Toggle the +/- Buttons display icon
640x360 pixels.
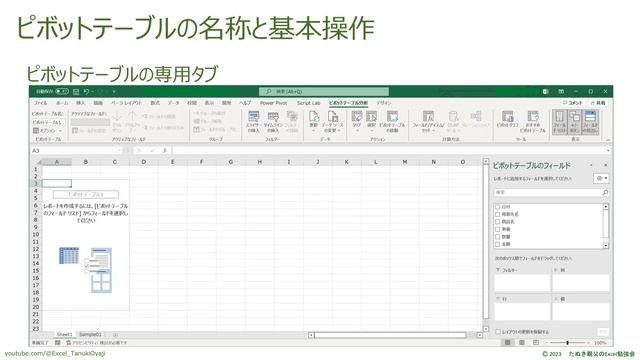575,122
